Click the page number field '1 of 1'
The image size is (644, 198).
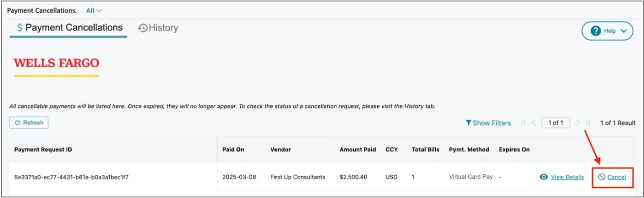coord(556,122)
